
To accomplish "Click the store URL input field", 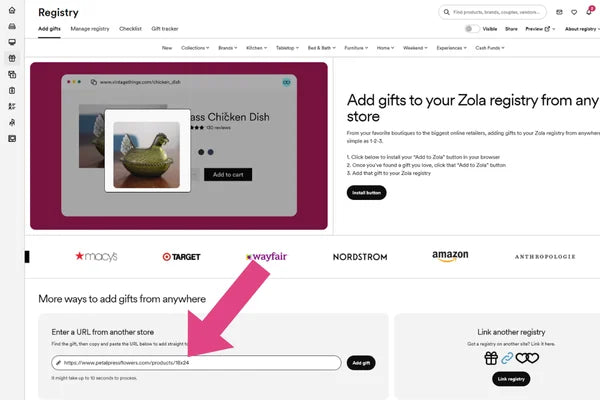I will [x=196, y=363].
